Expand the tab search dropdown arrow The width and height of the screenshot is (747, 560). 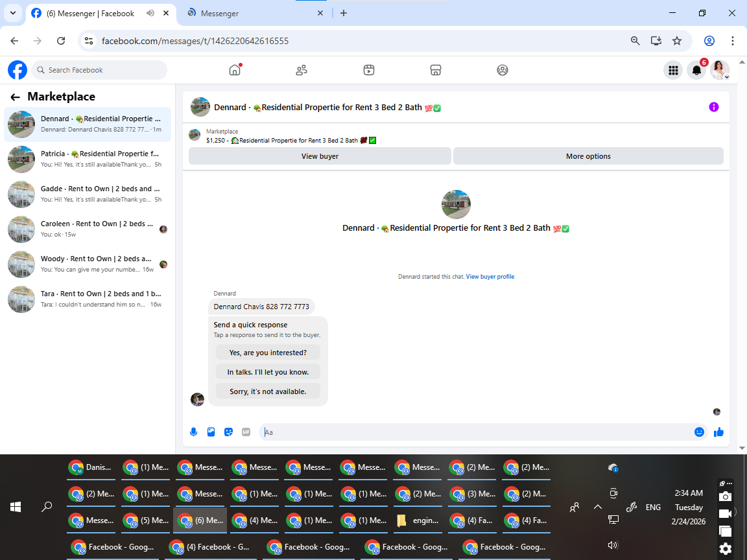click(x=13, y=14)
